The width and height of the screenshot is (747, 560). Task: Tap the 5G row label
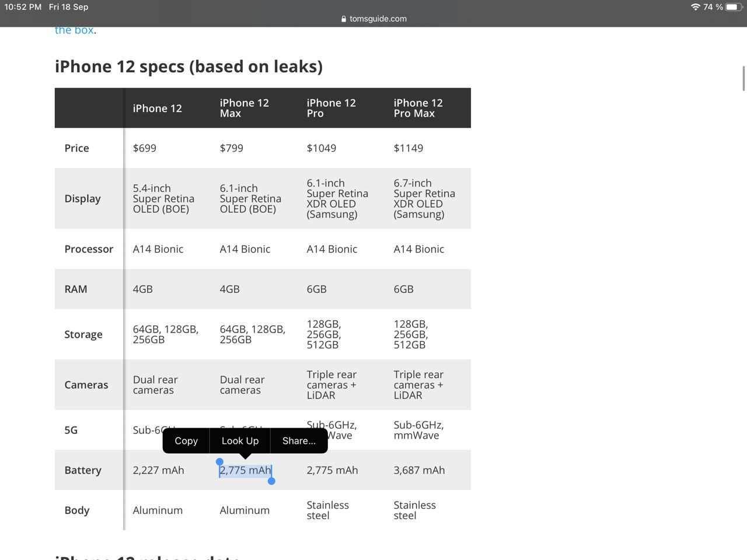71,430
